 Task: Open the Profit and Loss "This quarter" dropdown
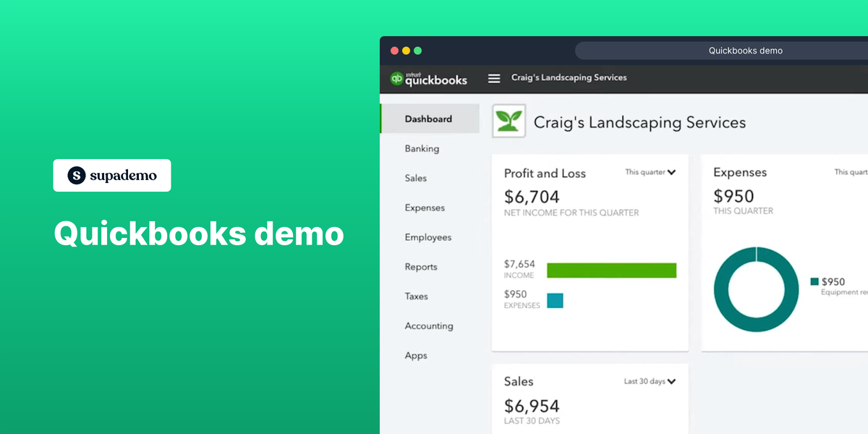click(650, 173)
